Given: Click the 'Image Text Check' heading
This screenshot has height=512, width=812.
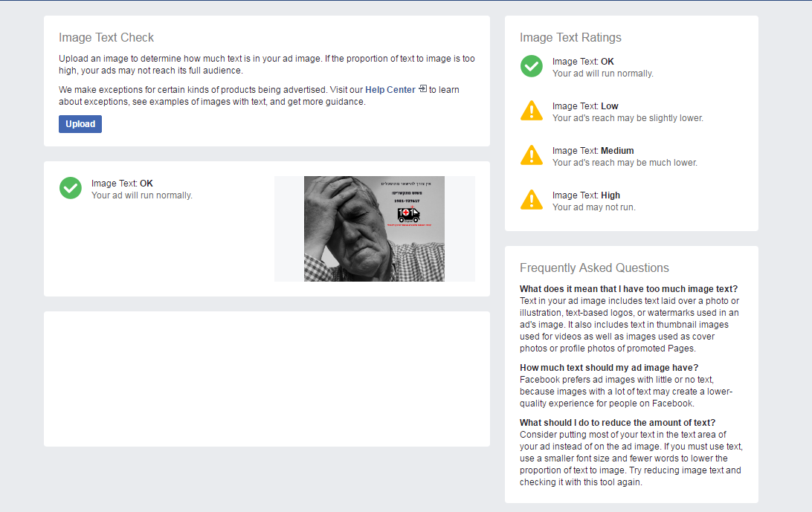Looking at the screenshot, I should (106, 38).
